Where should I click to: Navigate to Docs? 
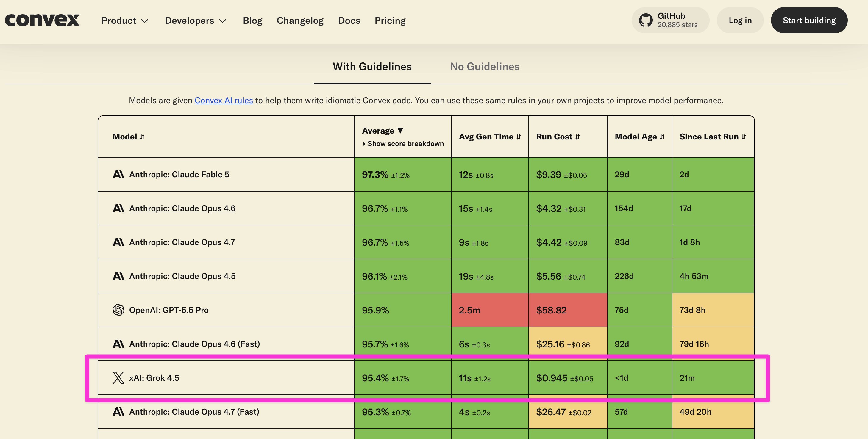[x=349, y=21]
